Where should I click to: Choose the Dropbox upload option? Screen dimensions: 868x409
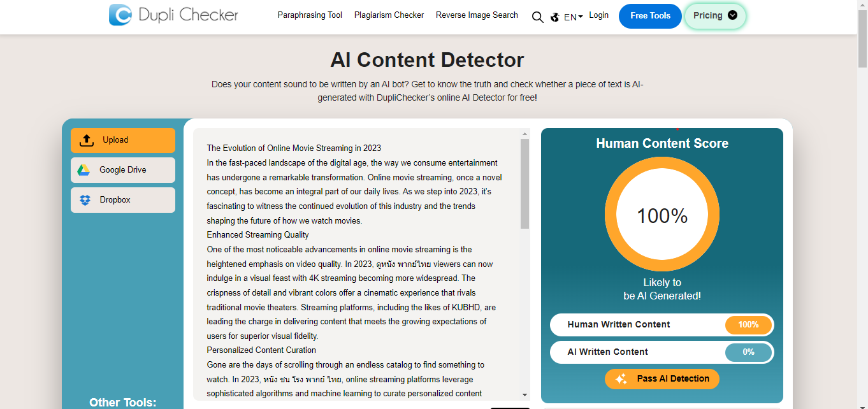coord(123,200)
